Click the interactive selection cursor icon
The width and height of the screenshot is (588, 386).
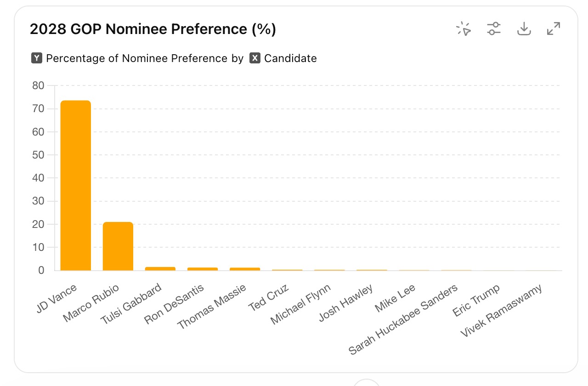pyautogui.click(x=464, y=29)
